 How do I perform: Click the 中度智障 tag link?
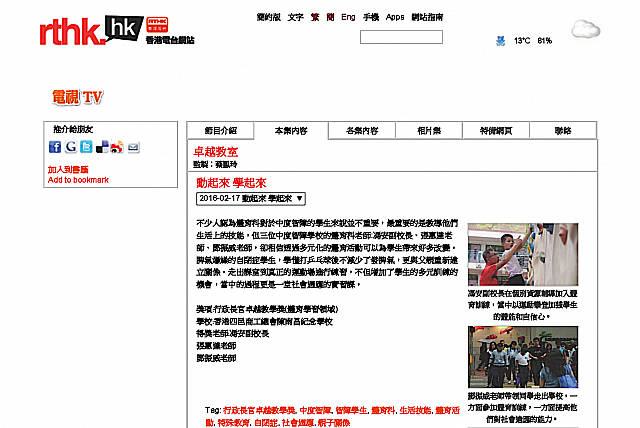[x=315, y=411]
